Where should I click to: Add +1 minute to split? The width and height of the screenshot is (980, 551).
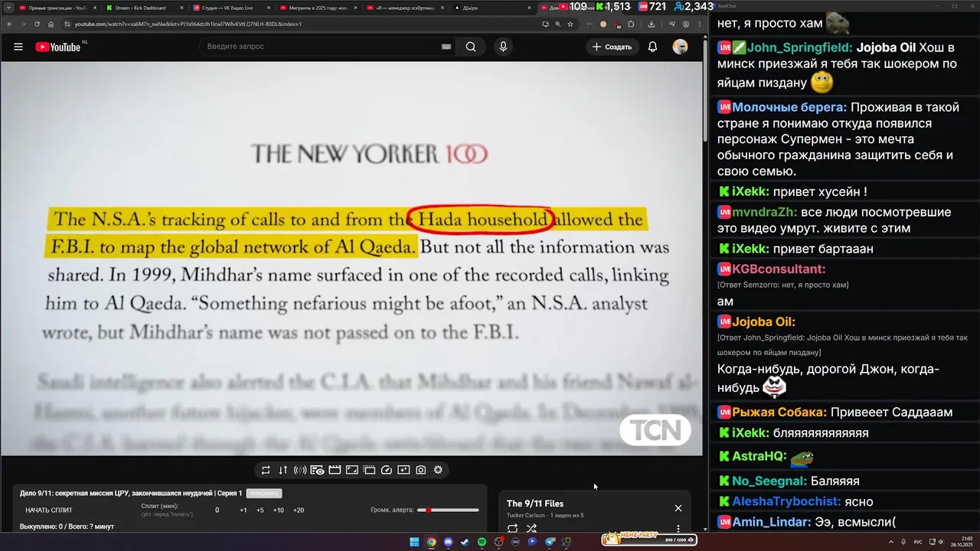[243, 510]
